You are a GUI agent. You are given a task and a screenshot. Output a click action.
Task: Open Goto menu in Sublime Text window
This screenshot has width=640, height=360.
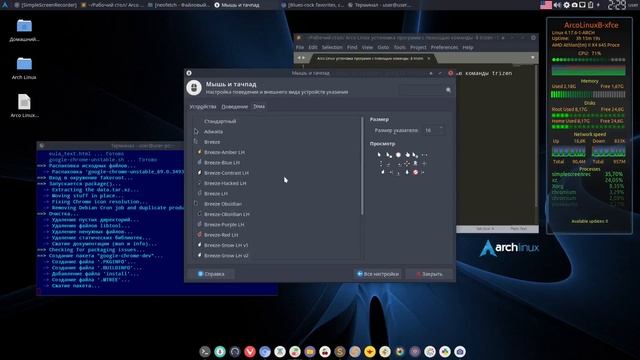(383, 47)
